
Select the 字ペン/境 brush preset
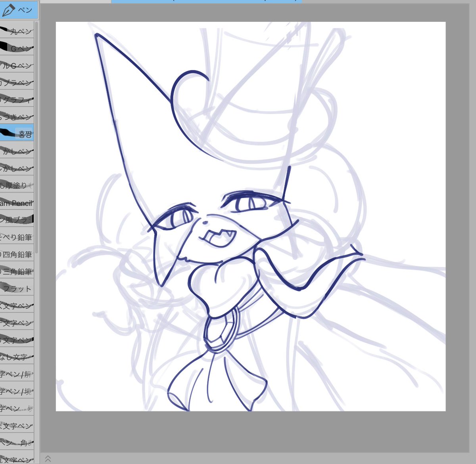[17, 391]
